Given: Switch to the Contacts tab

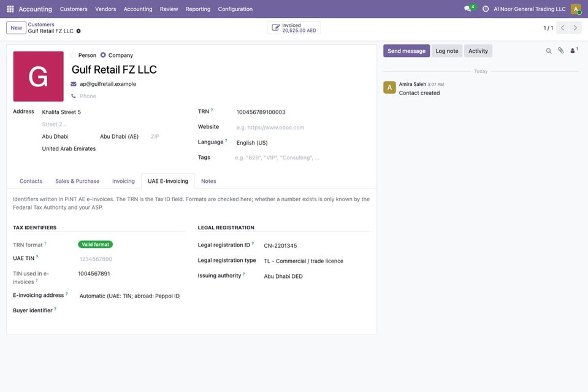Looking at the screenshot, I should tap(31, 181).
